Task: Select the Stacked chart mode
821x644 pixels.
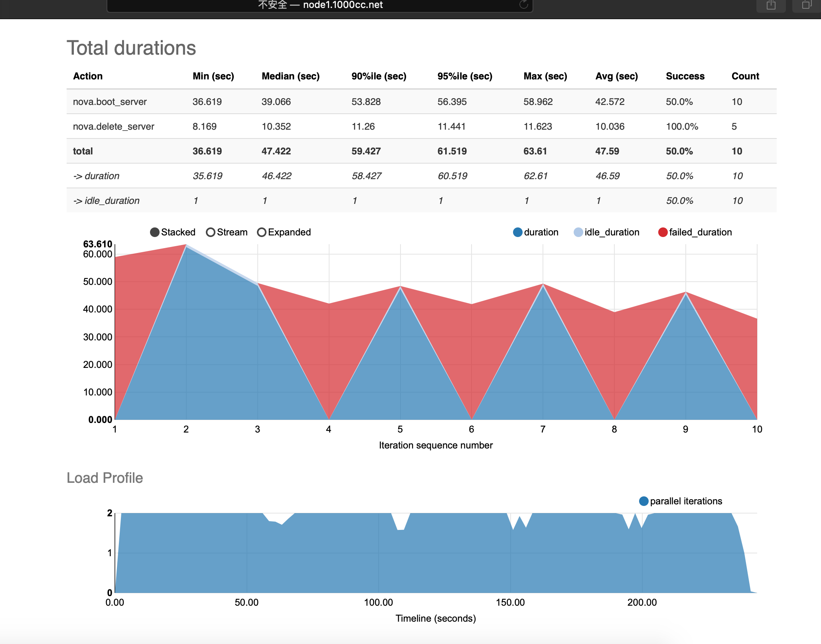Action: tap(155, 232)
